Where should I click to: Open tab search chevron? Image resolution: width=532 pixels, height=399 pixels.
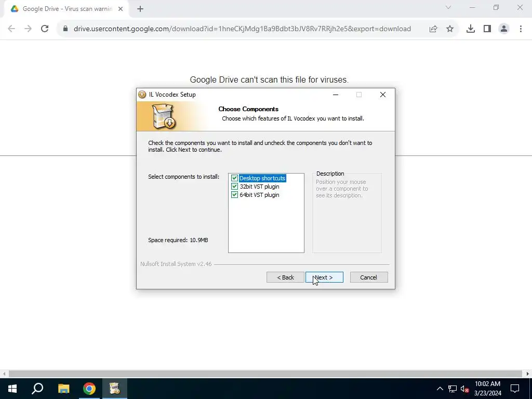[x=448, y=7]
